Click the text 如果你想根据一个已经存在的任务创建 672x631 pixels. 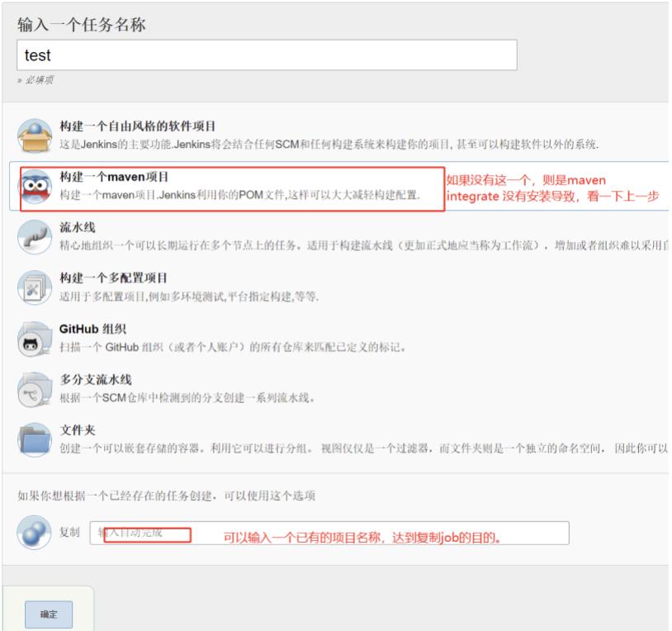click(x=166, y=496)
